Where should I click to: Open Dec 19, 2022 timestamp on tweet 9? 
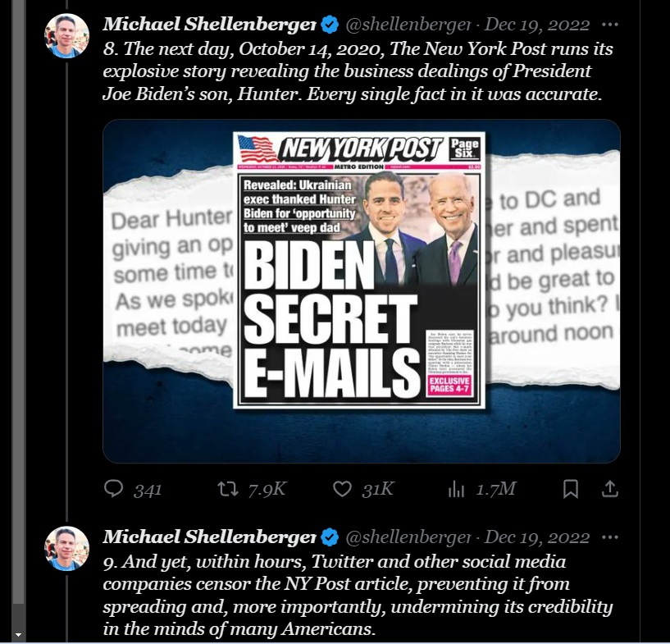click(537, 537)
